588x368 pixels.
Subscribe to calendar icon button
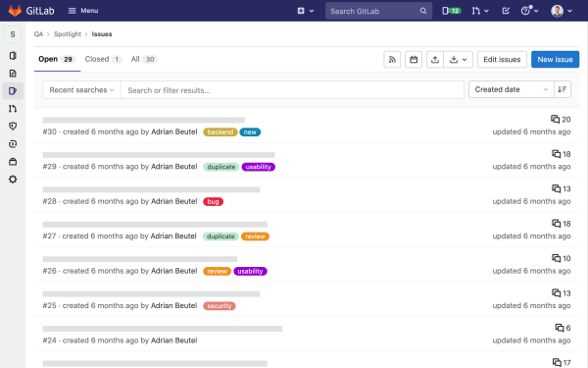click(414, 59)
